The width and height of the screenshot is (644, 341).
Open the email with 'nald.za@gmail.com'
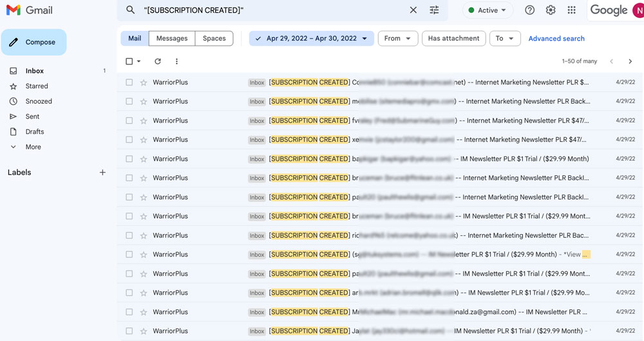[x=380, y=312]
